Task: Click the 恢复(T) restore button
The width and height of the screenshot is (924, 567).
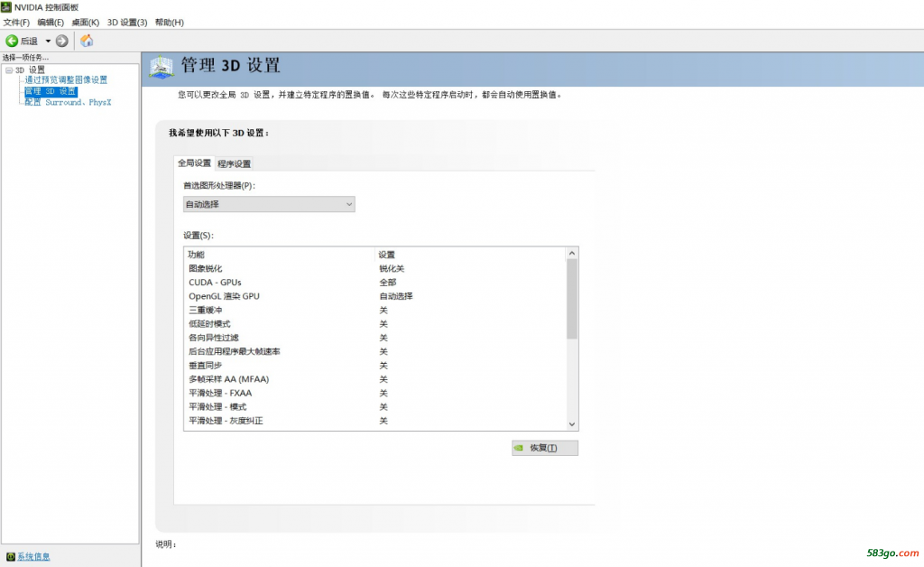Action: pos(544,448)
